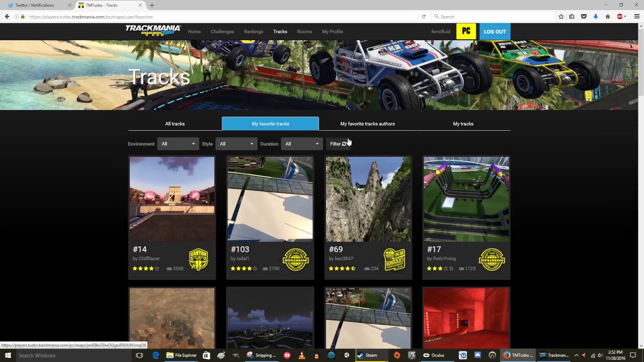Click the Lagoon badge on track #69
Screen dimensions: 644x362
394,259
